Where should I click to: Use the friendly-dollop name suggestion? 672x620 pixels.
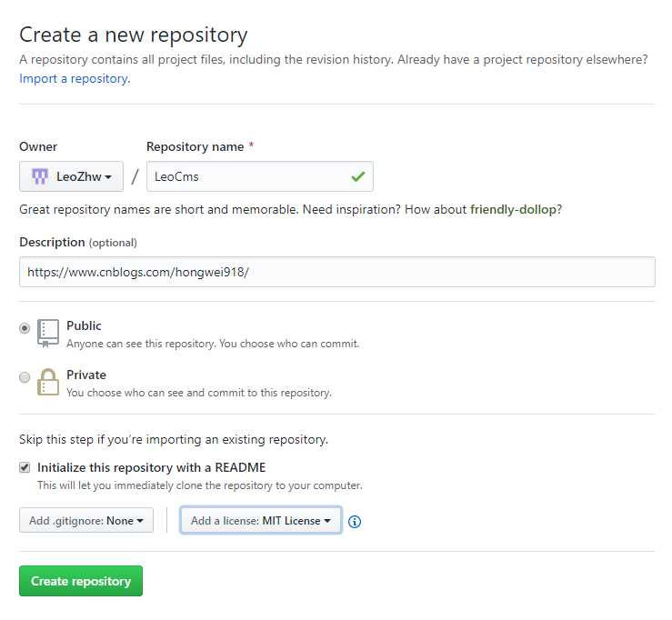[x=513, y=209]
